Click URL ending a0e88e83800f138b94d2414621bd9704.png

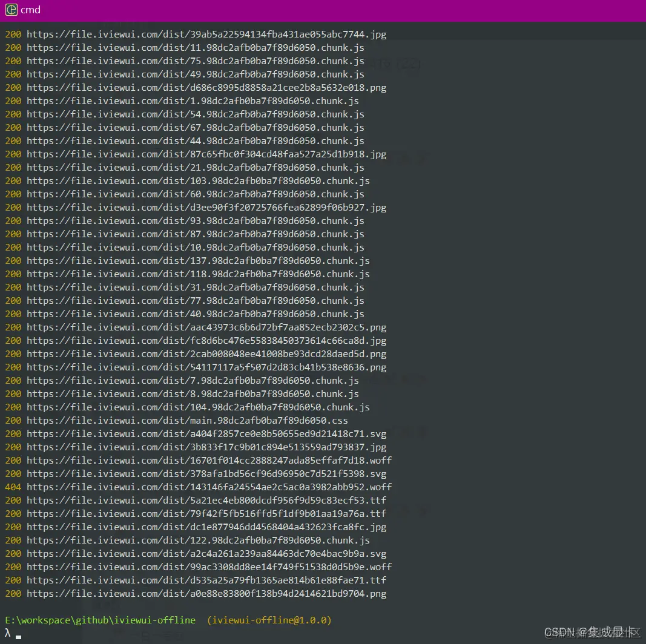pos(206,593)
